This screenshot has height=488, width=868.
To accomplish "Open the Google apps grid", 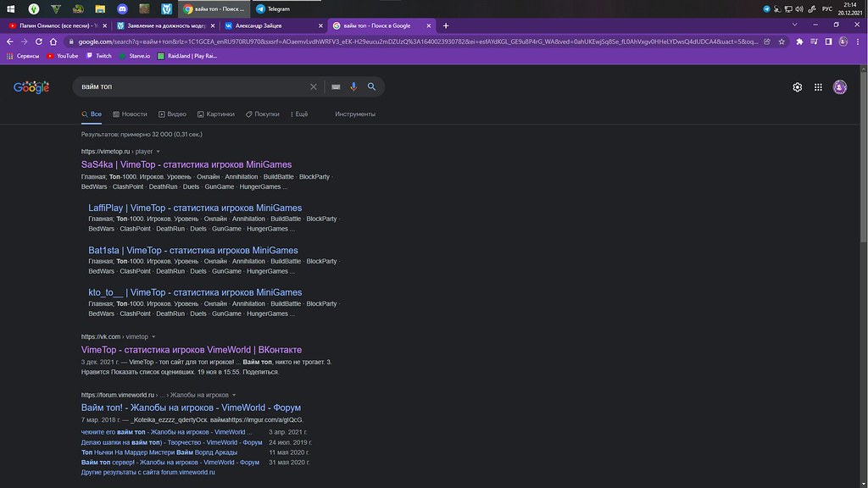I will click(x=818, y=87).
